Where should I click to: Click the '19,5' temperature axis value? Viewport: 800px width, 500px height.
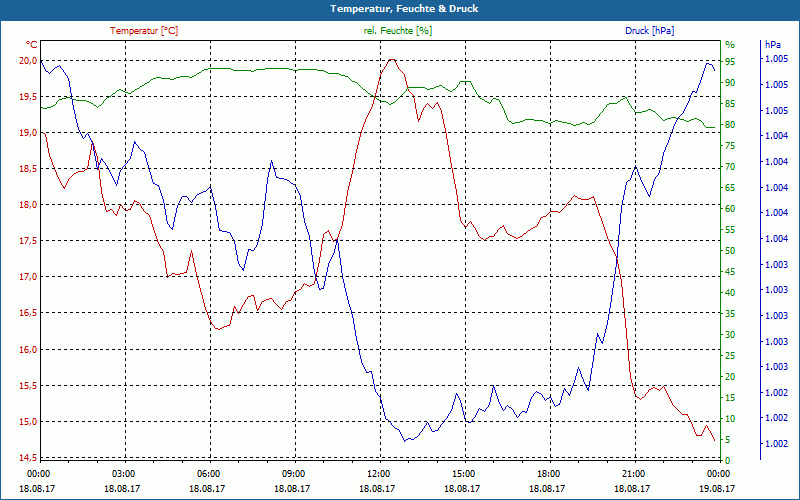[28, 97]
